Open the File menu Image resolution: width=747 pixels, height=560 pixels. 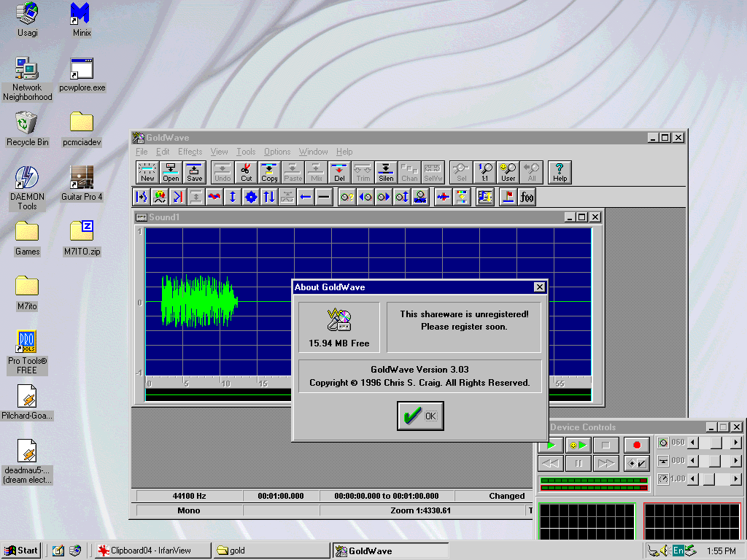142,152
